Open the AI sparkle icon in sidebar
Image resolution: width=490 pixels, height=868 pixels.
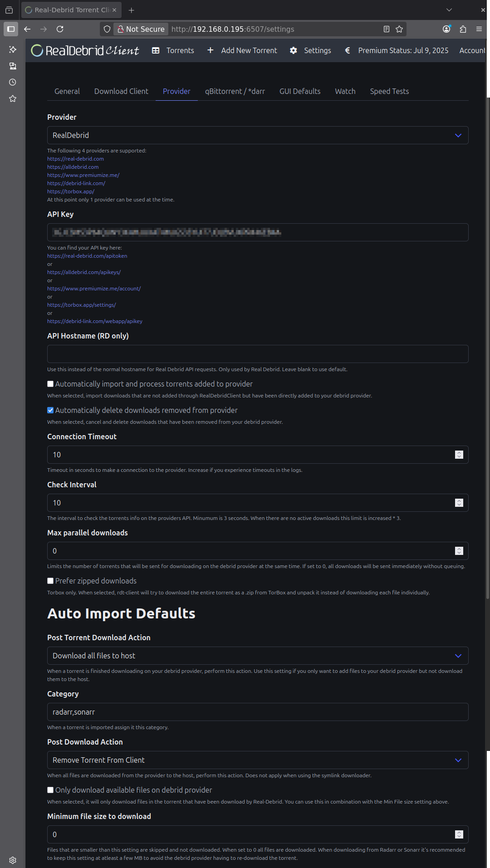pyautogui.click(x=13, y=49)
